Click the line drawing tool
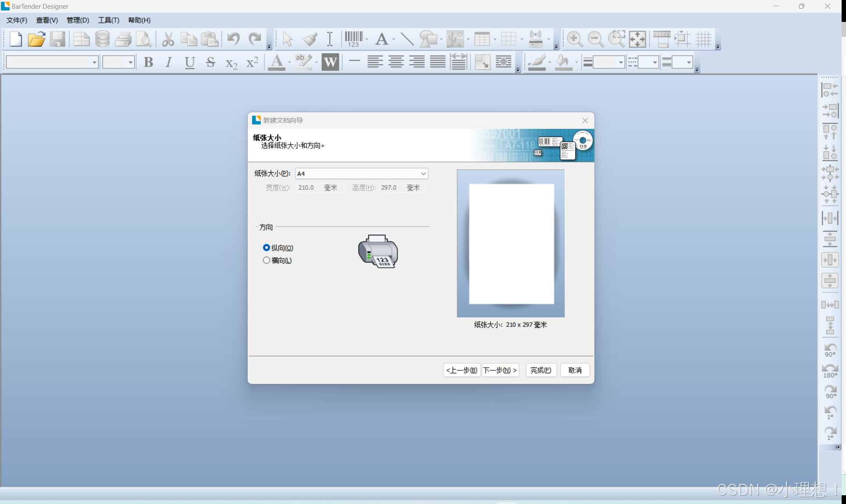 click(x=407, y=39)
